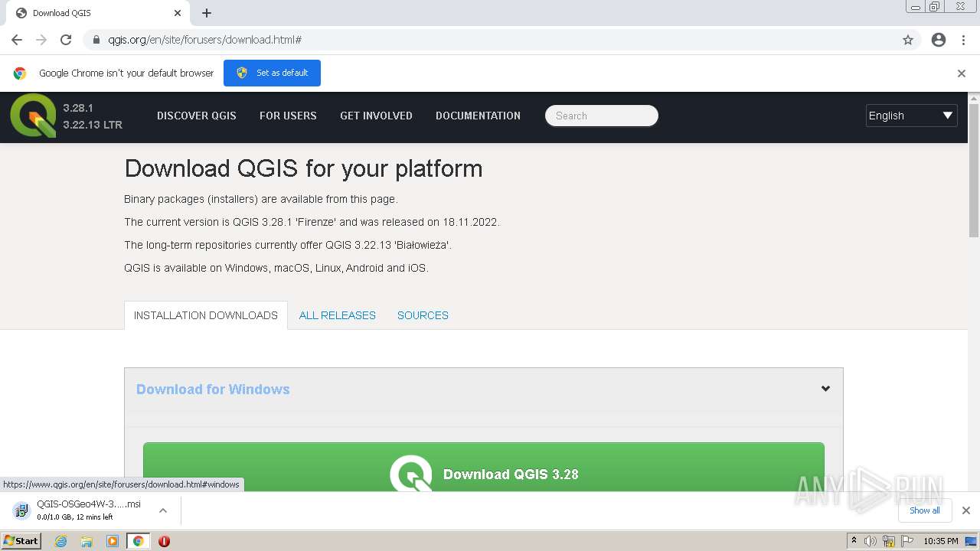Image resolution: width=980 pixels, height=551 pixels.
Task: Click the Chrome taskbar icon
Action: (x=139, y=541)
